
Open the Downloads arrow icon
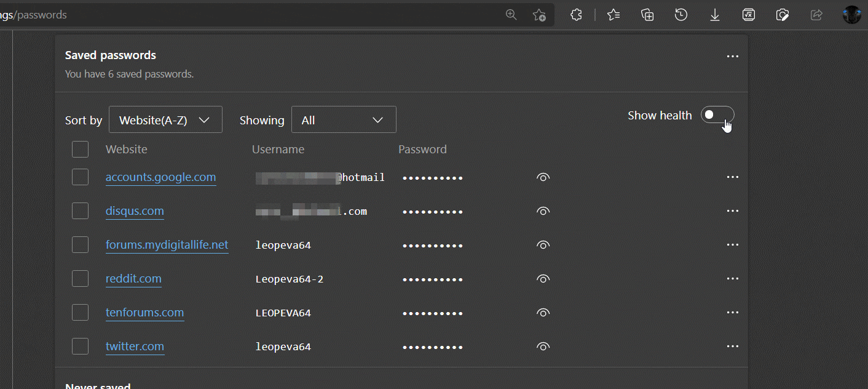click(715, 15)
